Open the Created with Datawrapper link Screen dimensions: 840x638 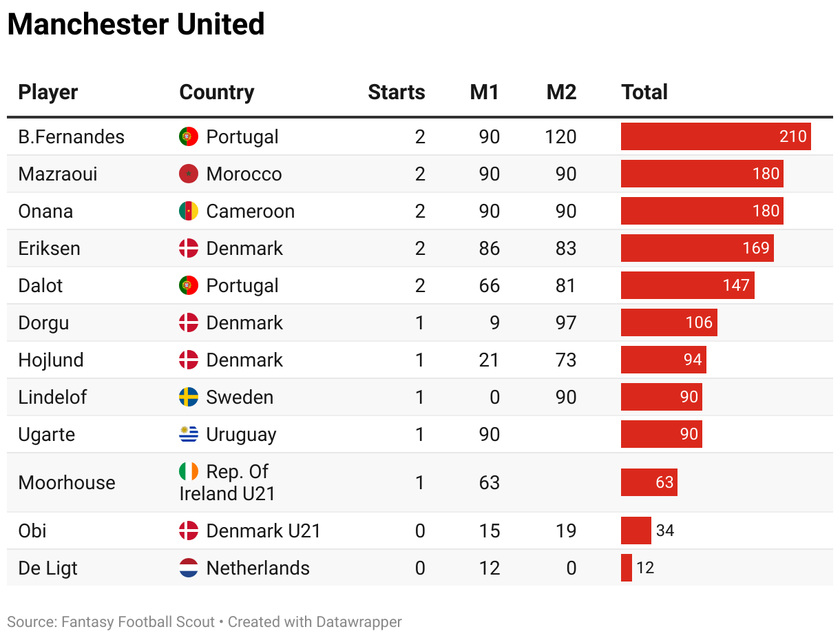click(x=315, y=622)
